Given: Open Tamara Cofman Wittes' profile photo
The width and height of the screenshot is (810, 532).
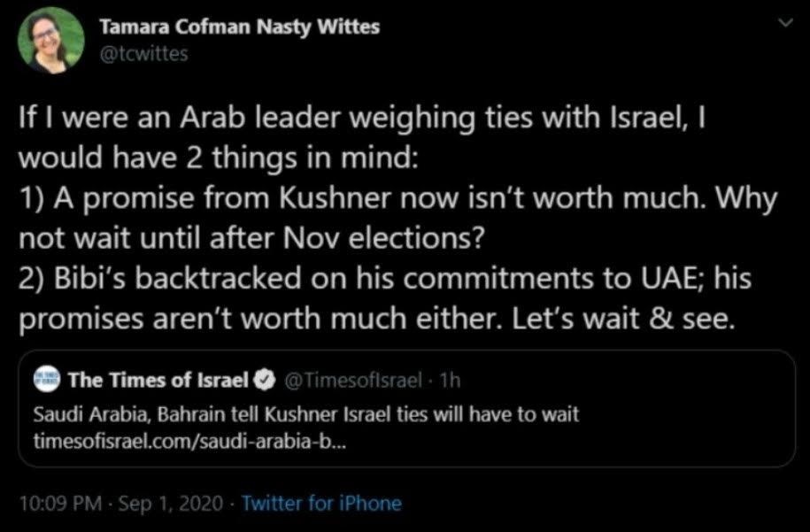Looking at the screenshot, I should point(50,41).
